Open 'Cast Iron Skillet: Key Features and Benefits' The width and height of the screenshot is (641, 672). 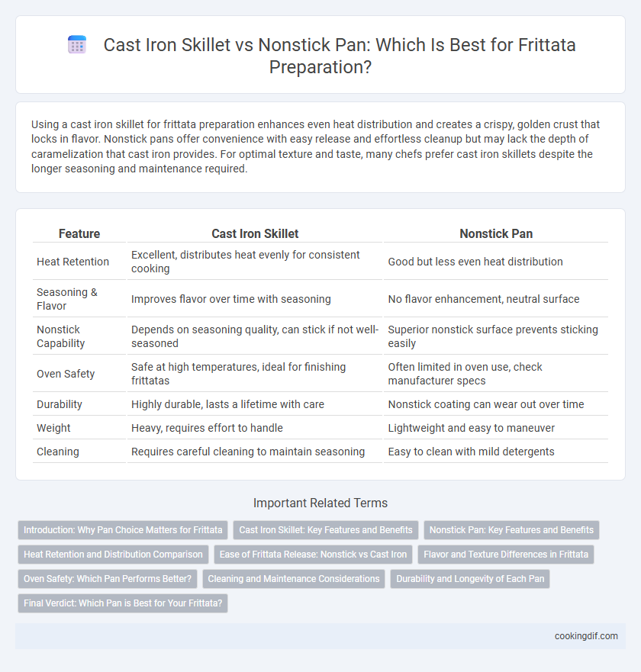pyautogui.click(x=326, y=530)
